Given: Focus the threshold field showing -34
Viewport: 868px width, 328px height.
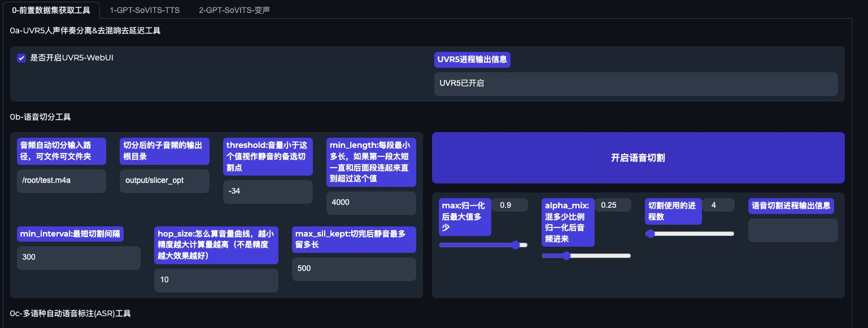Looking at the screenshot, I should pyautogui.click(x=267, y=191).
